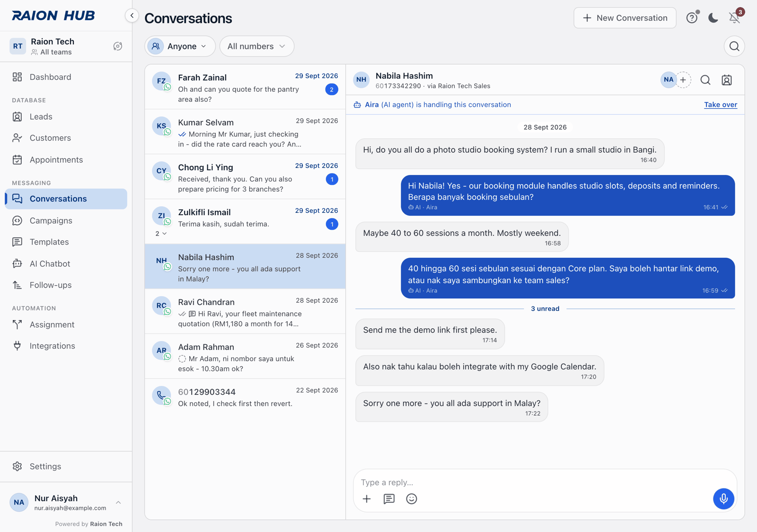Open notifications bell with badge 3
The image size is (757, 532).
click(735, 17)
